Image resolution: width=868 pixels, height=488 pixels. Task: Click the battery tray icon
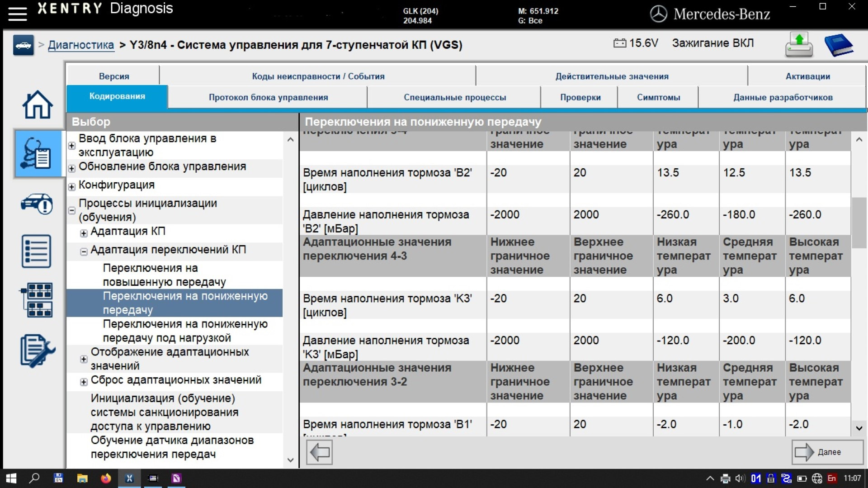coord(802,478)
